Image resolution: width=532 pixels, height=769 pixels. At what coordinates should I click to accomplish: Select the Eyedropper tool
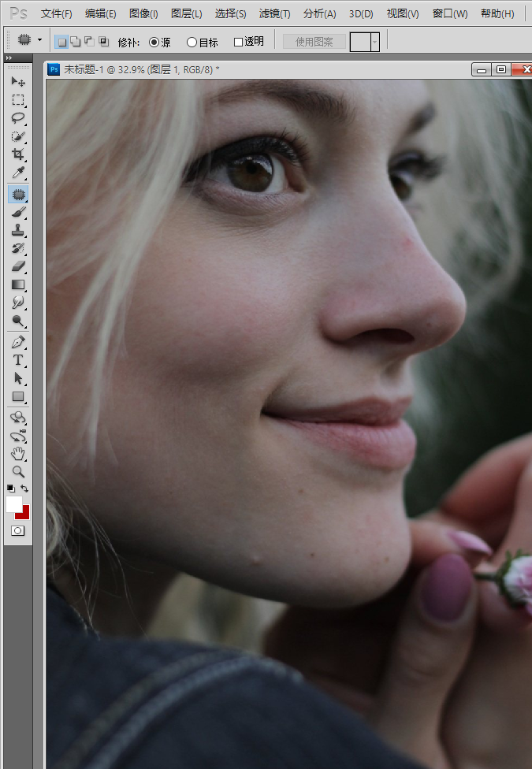(x=18, y=173)
